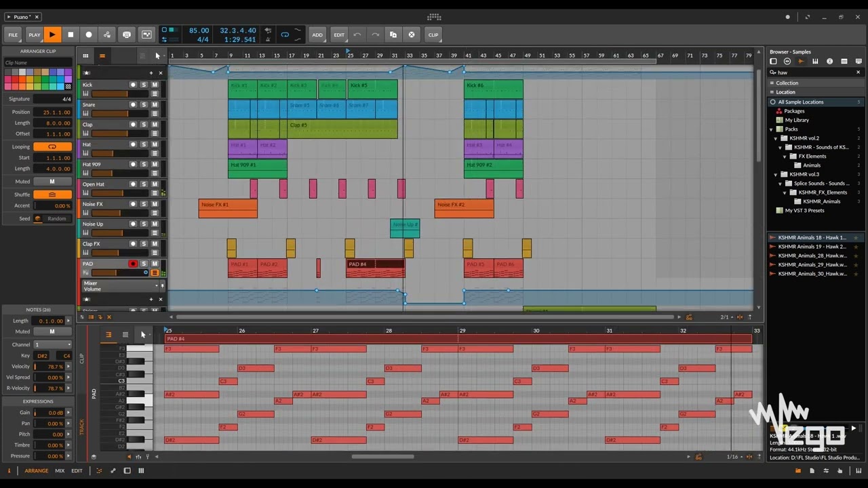
Task: Mute the Clap track
Action: click(x=155, y=125)
